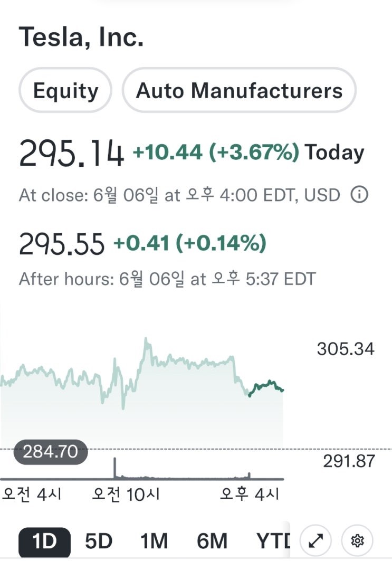Click the chart's intraday peak point
The image size is (392, 561).
(146, 338)
